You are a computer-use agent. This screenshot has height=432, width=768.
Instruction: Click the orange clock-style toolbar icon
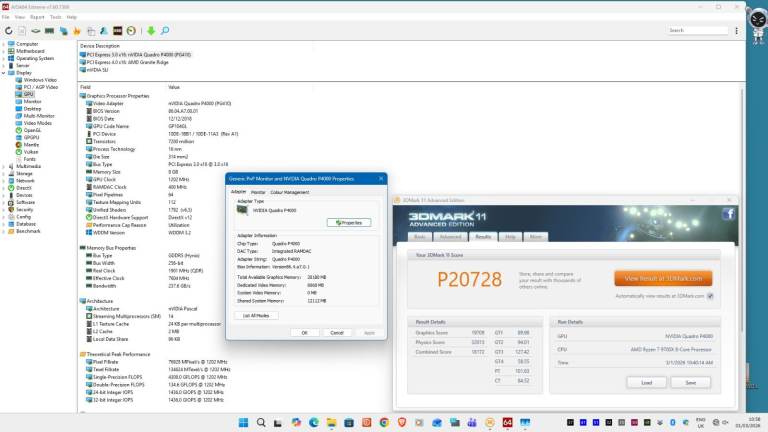tap(131, 31)
